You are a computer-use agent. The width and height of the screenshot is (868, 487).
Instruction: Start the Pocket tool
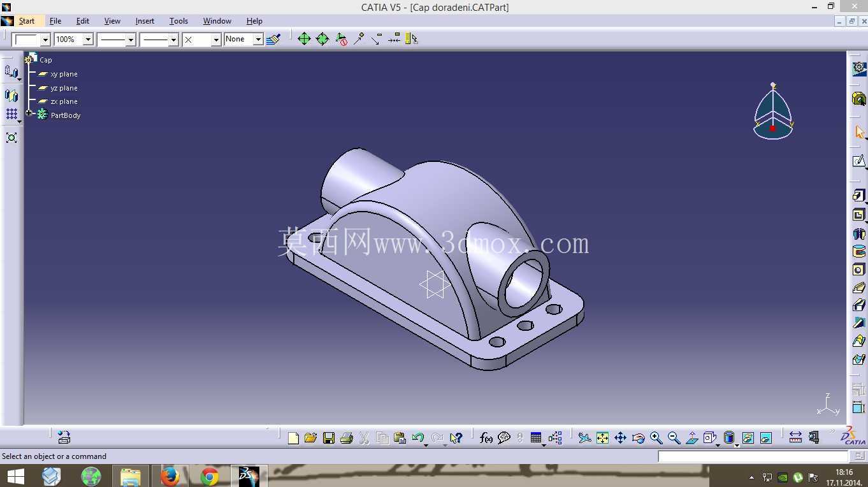[x=858, y=215]
